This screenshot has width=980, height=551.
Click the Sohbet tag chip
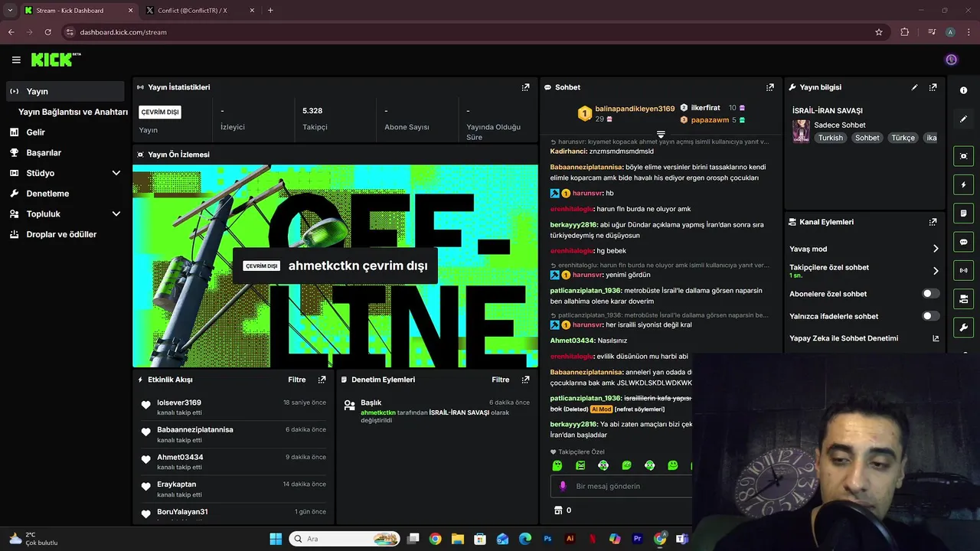click(867, 138)
